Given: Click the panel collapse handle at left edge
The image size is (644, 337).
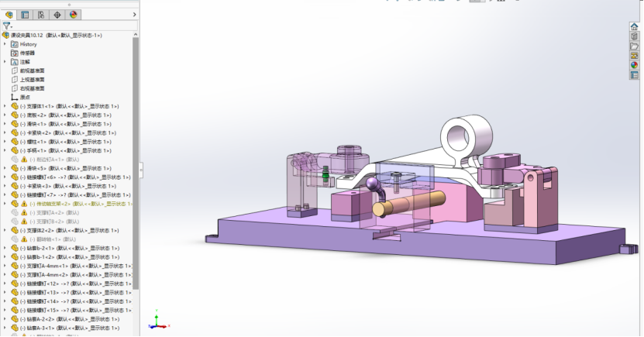Looking at the screenshot, I should point(141,170).
